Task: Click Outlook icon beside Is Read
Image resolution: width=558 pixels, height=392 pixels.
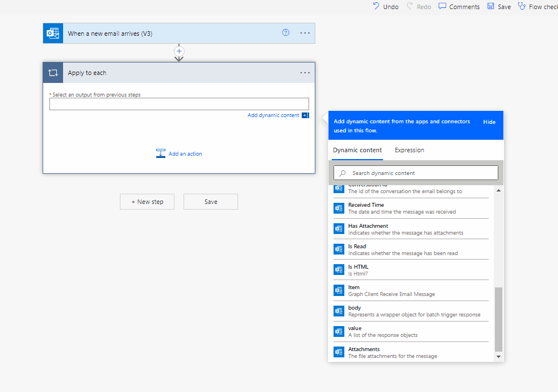Action: pyautogui.click(x=339, y=249)
